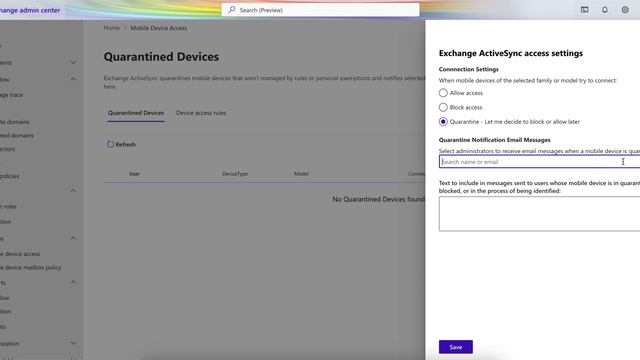The height and width of the screenshot is (360, 640).
Task: Open Mobile Device Access breadcrumb
Action: tap(159, 28)
